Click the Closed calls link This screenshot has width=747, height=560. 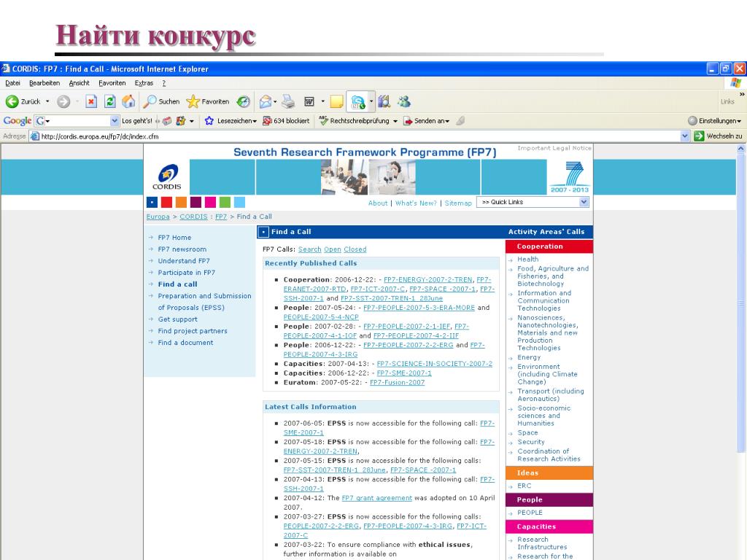click(x=355, y=249)
